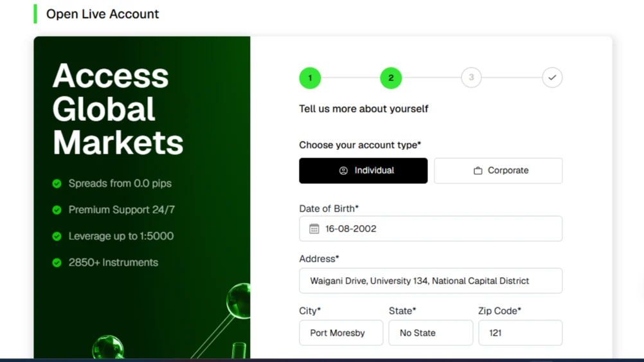Select the Corporate account type

click(498, 170)
